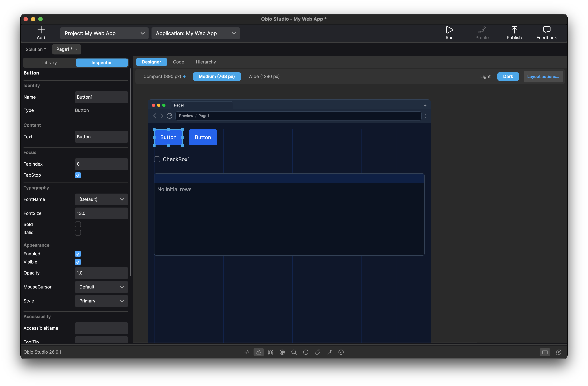Switch theme to Light
The width and height of the screenshot is (588, 386).
click(485, 76)
